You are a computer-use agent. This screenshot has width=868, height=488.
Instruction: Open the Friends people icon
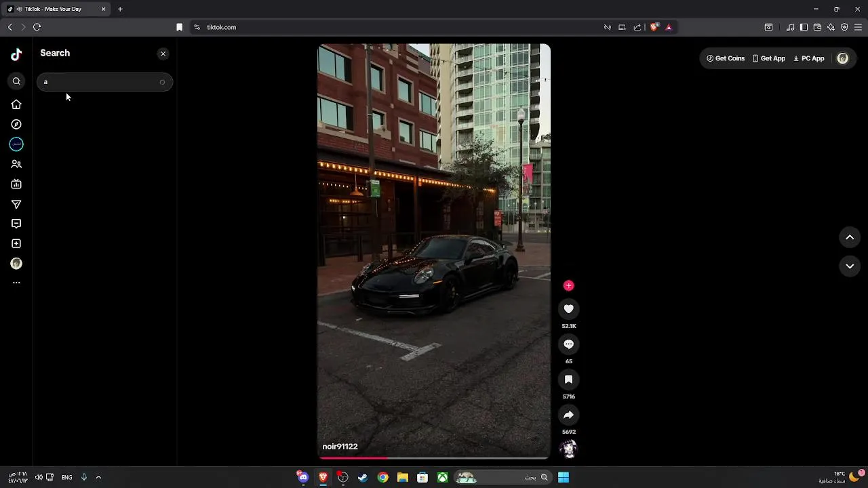(x=16, y=164)
